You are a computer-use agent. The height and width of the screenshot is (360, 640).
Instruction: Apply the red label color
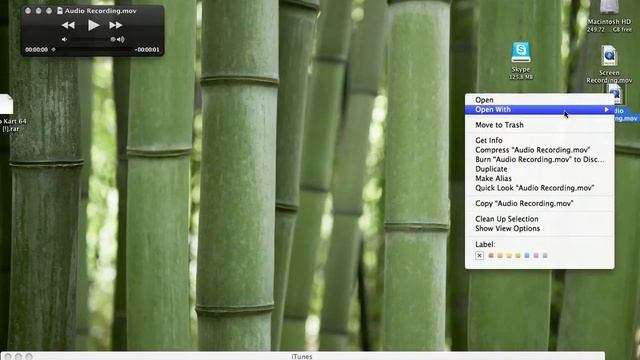point(491,256)
